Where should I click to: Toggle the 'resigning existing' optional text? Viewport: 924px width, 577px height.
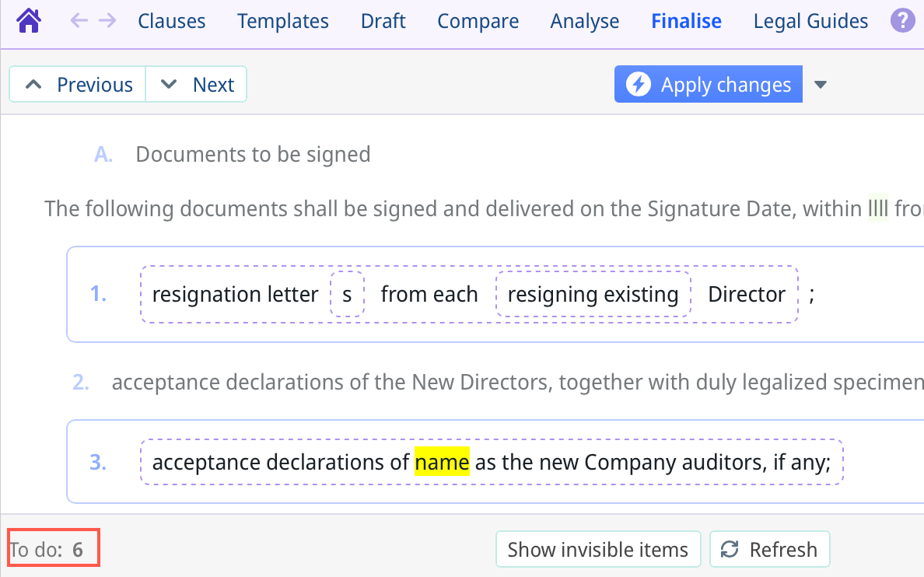[593, 294]
